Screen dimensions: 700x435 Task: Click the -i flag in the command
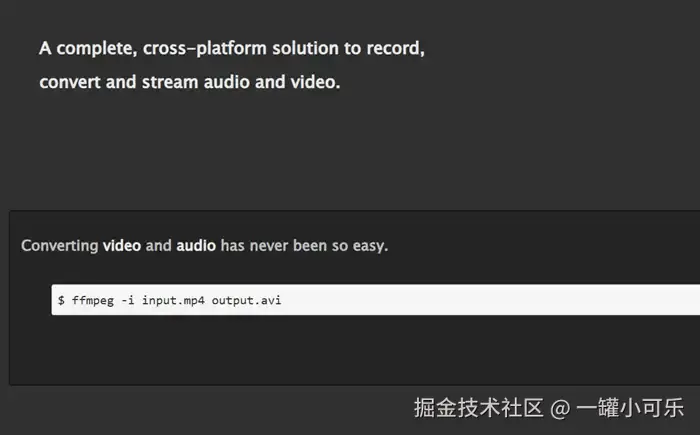pyautogui.click(x=127, y=300)
